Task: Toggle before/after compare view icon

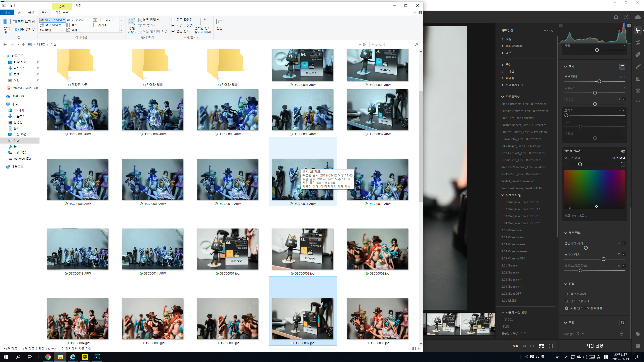Action: 551,346
